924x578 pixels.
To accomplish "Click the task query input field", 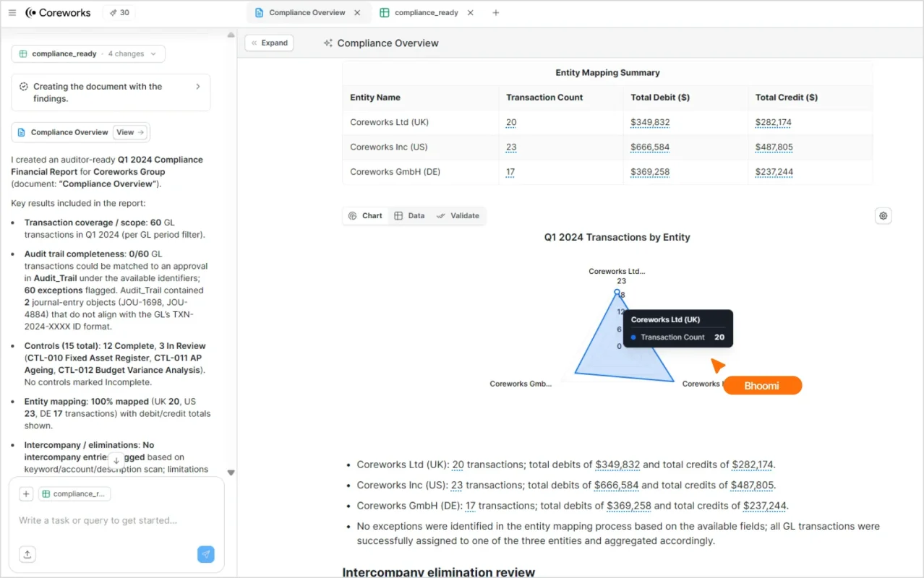I will pos(108,520).
